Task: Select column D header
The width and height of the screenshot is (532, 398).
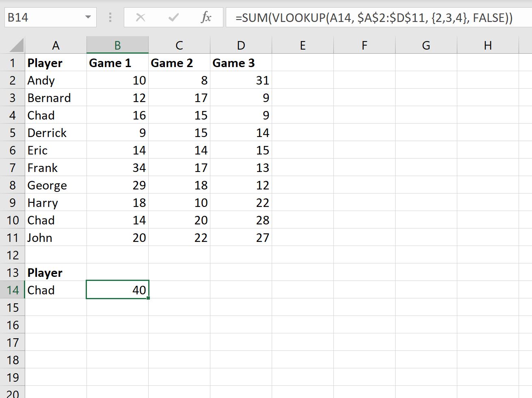Action: click(241, 45)
